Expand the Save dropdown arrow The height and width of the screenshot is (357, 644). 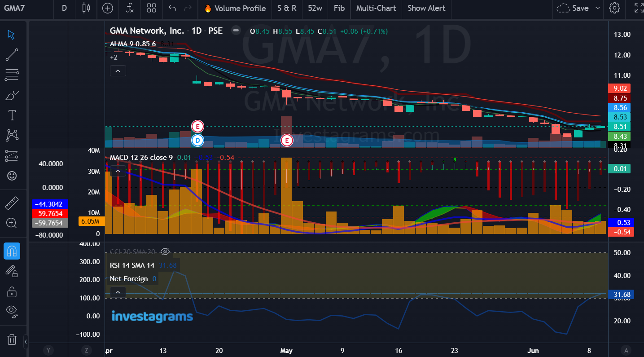(x=598, y=8)
